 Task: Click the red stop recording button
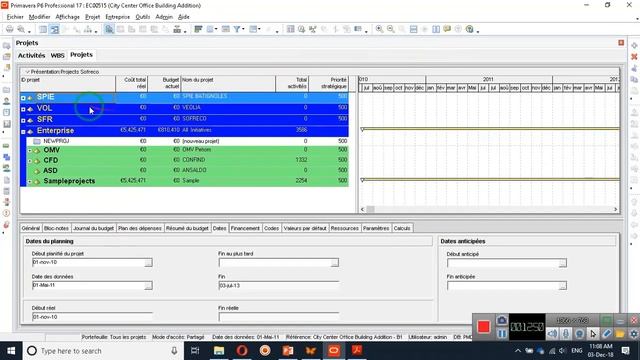pos(483,327)
